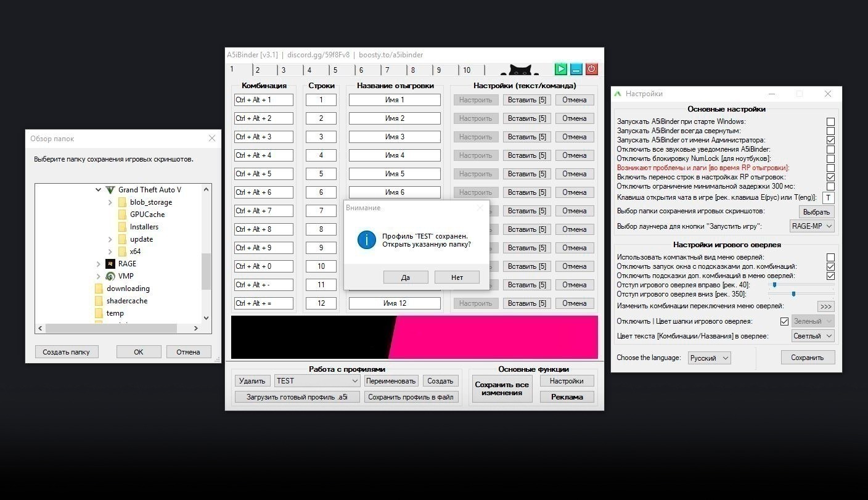
Task: Open the Русский language dropdown
Action: tap(709, 358)
